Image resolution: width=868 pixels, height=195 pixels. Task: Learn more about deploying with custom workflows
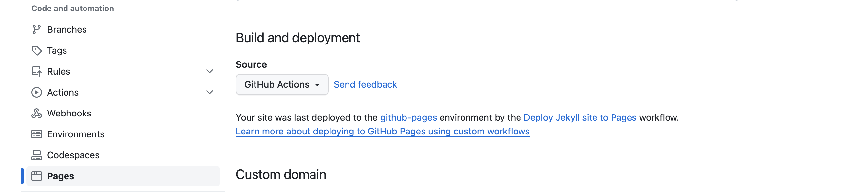[x=383, y=131]
